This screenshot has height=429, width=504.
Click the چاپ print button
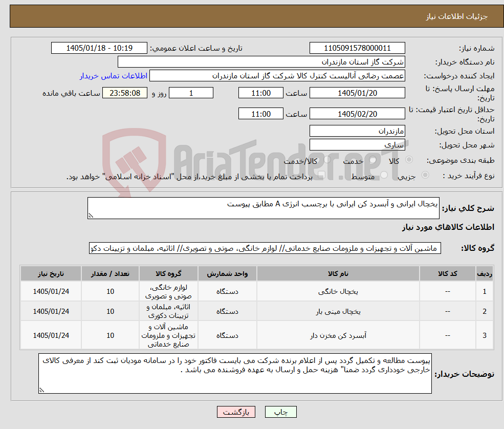pyautogui.click(x=280, y=412)
